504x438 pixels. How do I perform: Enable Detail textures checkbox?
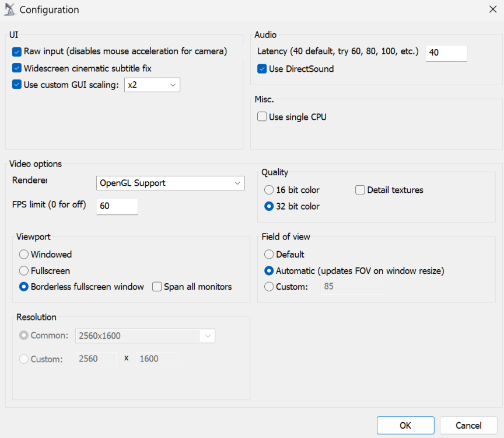pos(360,190)
